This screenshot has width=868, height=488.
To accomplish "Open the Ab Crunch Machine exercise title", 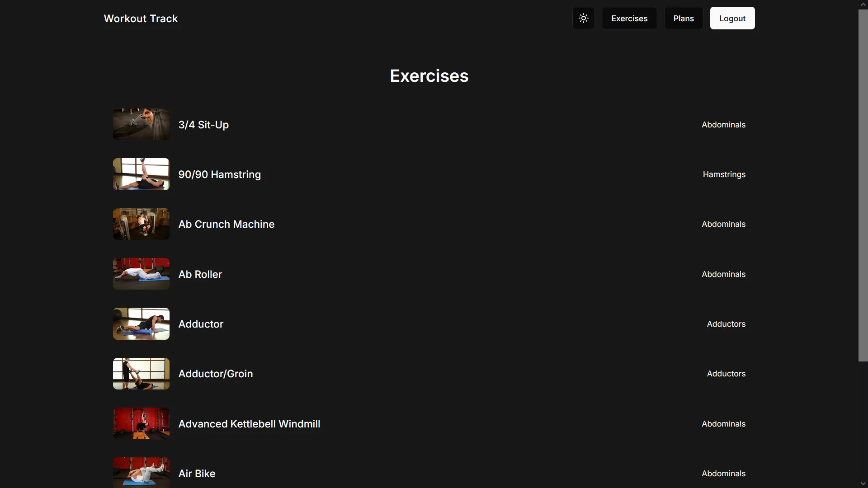I will (x=226, y=224).
